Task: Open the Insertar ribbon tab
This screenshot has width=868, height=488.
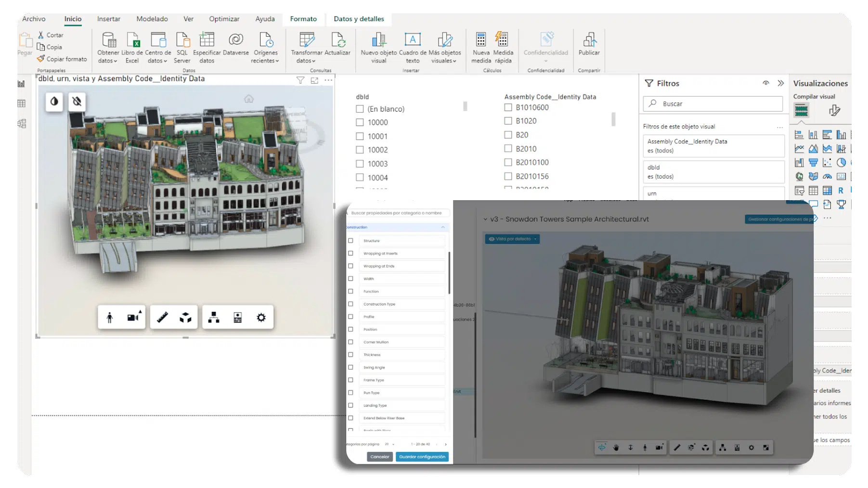Action: pyautogui.click(x=109, y=19)
